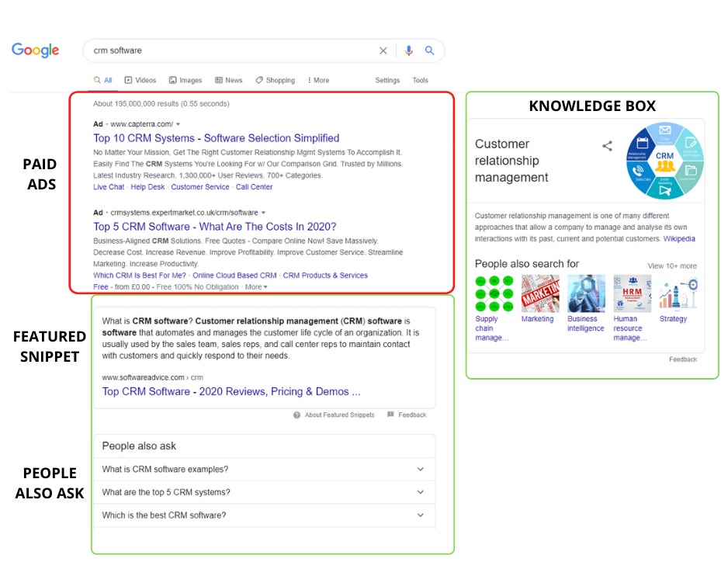Expand Which is the best CRM software? question
The width and height of the screenshot is (728, 576).
[265, 515]
